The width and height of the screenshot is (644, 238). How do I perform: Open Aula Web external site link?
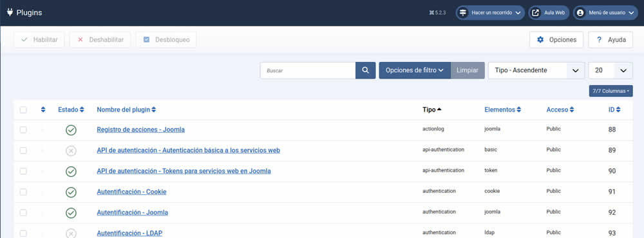point(549,13)
